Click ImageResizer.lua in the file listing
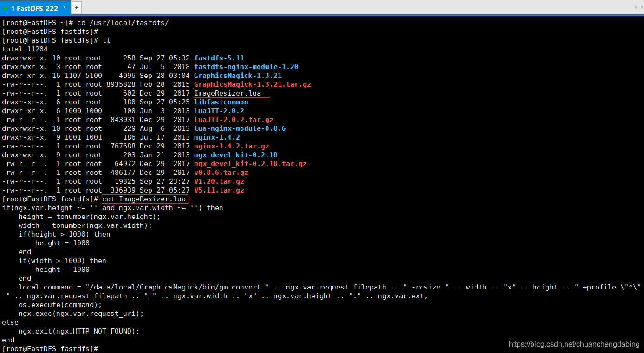This screenshot has height=353, width=644. coord(228,93)
